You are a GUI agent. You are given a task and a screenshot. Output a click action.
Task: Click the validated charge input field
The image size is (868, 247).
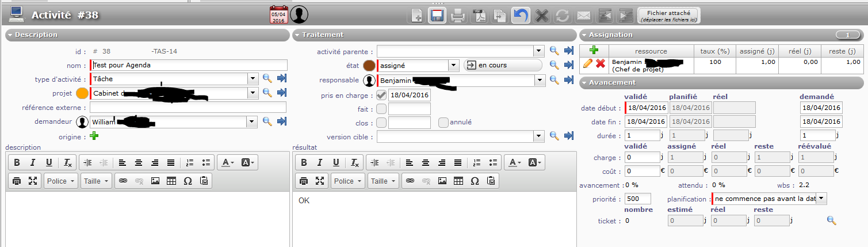coord(643,157)
